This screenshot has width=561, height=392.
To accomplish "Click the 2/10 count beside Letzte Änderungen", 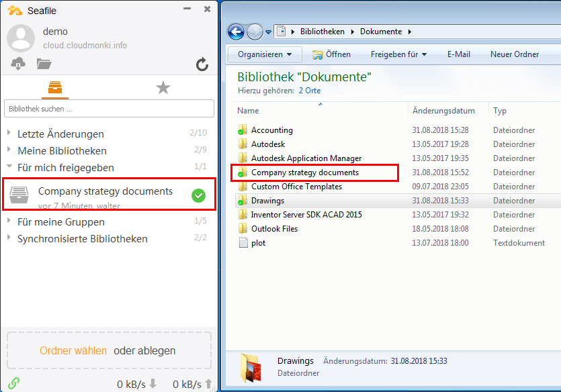I will coord(198,133).
